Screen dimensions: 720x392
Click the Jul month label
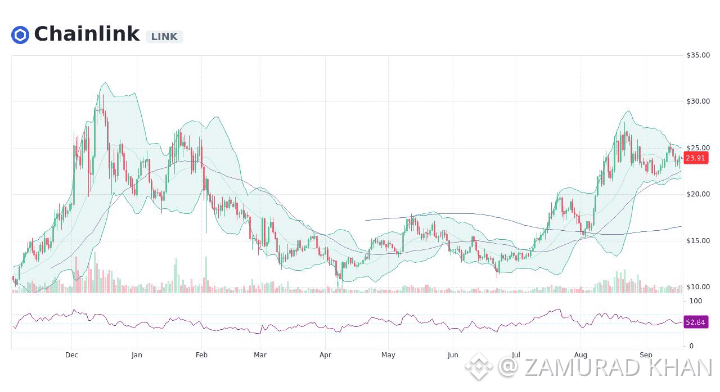tap(516, 355)
